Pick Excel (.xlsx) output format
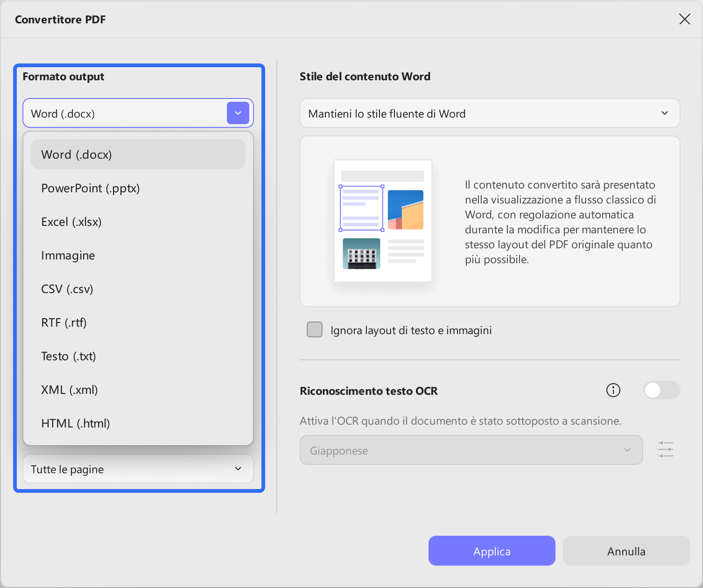Viewport: 703px width, 588px height. pos(138,222)
